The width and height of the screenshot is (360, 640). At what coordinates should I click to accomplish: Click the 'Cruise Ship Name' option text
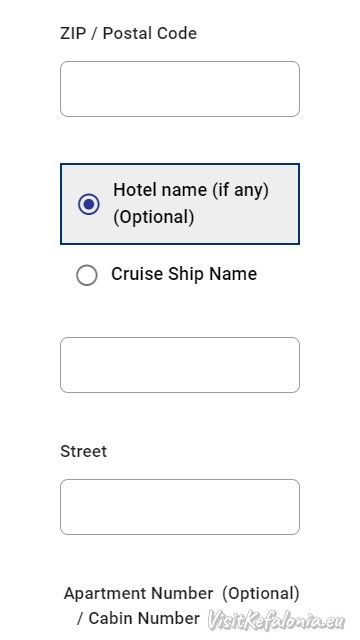click(x=184, y=274)
